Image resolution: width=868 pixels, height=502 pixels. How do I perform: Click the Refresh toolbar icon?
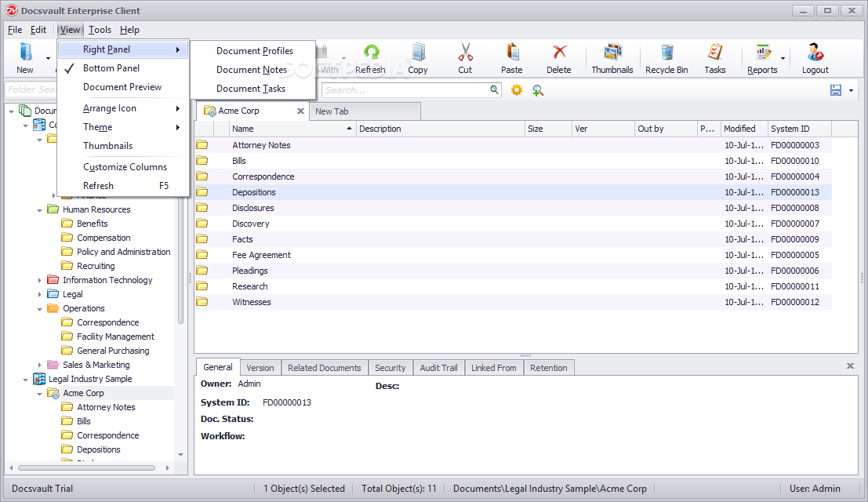(371, 52)
